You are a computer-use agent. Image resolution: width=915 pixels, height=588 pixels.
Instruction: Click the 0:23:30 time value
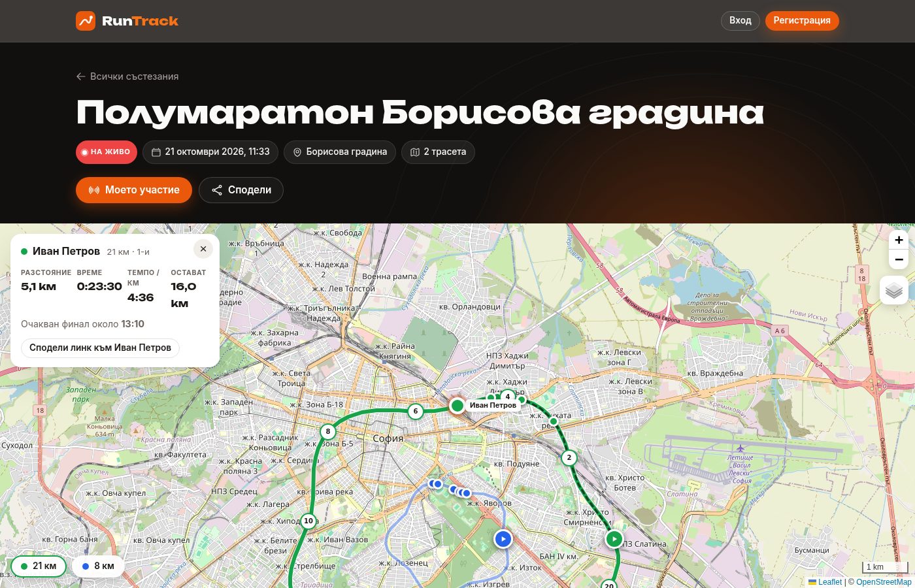99,286
